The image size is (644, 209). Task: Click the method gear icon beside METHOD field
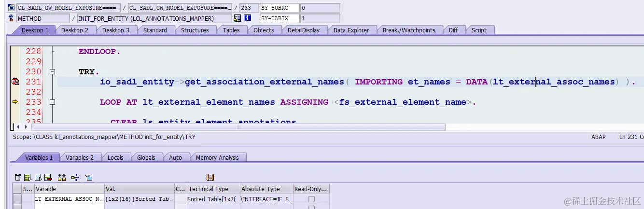coord(11,18)
